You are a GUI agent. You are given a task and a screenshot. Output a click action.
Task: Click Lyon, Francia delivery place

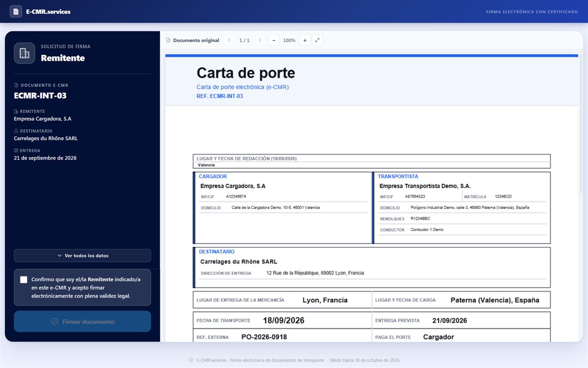[x=325, y=300]
